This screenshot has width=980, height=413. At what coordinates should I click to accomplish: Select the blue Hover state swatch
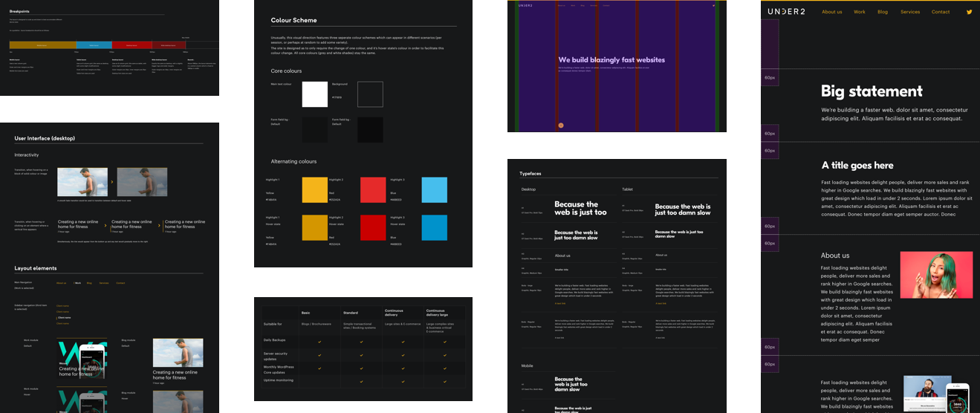coord(435,227)
